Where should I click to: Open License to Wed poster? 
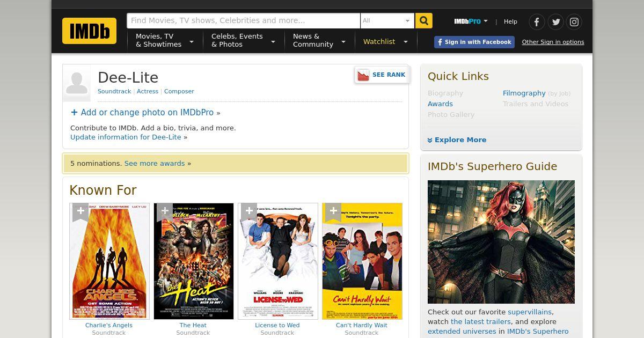coord(278,261)
